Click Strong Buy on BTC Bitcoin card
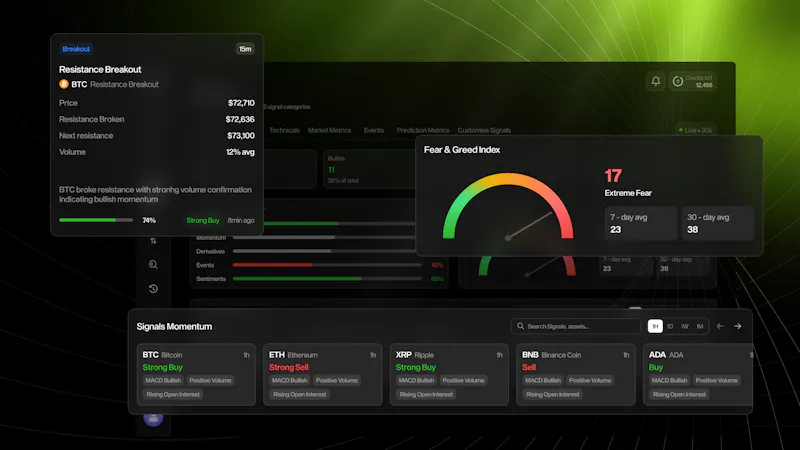This screenshot has width=800, height=450. (162, 367)
